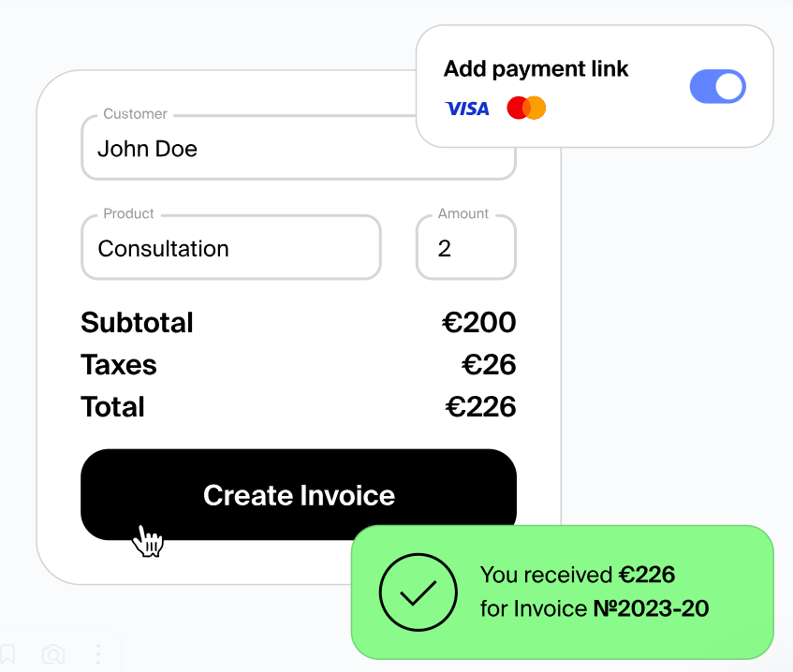Disable the Add payment link toggle
The image size is (793, 672).
pos(717,88)
